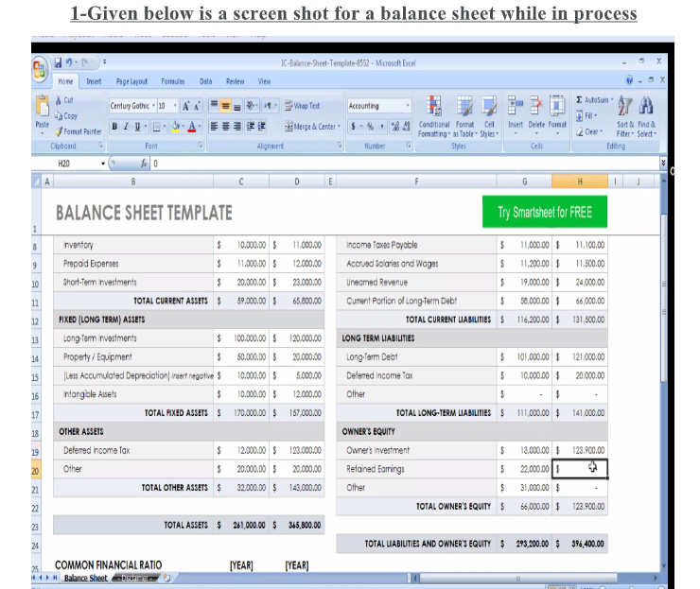The height and width of the screenshot is (589, 700).
Task: Apply Accounting dollar number format
Action: (354, 127)
